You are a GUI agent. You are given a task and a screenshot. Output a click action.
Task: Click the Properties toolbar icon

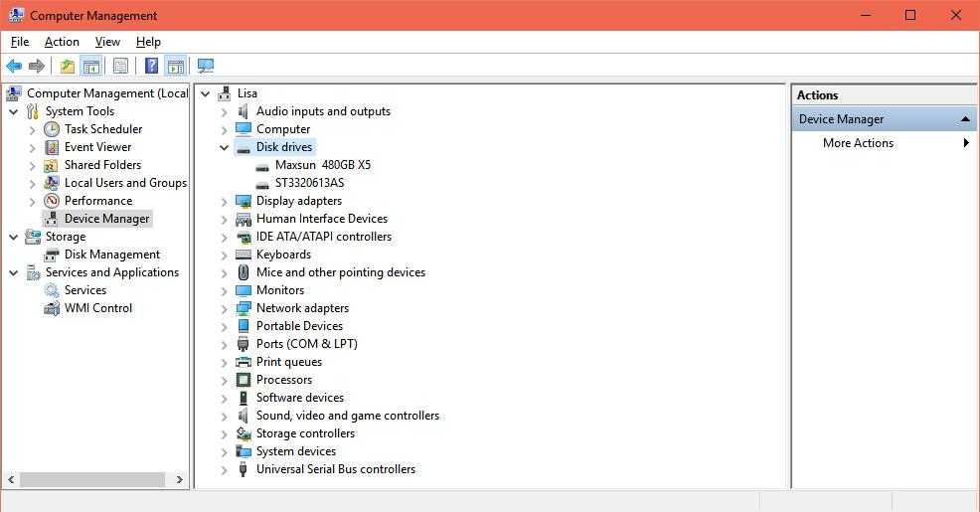pyautogui.click(x=120, y=67)
